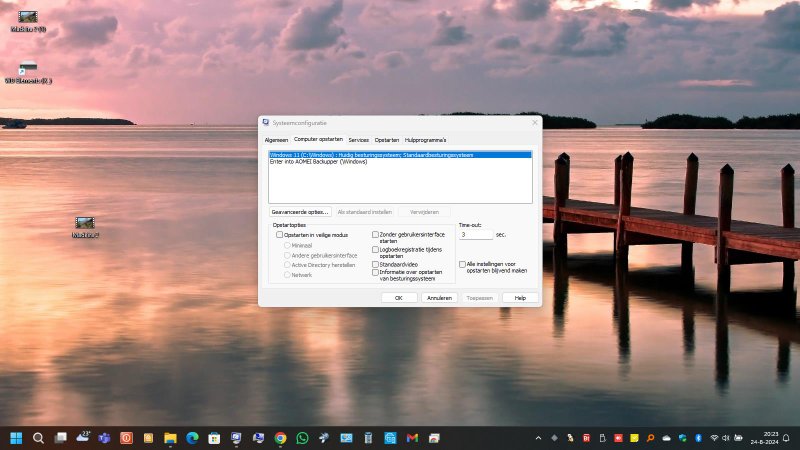Tick the 'Zonder gebruikersinterface starten' checkbox
Image resolution: width=800 pixels, height=450 pixels.
pyautogui.click(x=376, y=235)
